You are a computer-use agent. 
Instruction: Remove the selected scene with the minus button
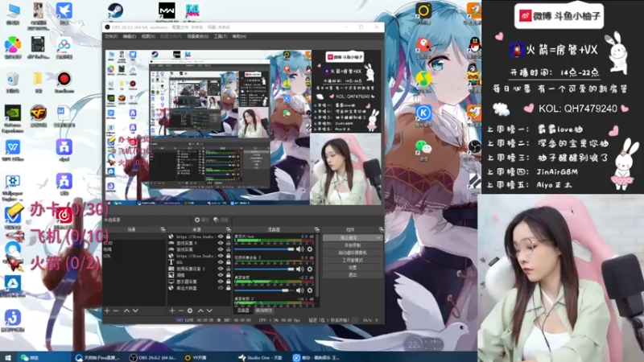pyautogui.click(x=116, y=311)
